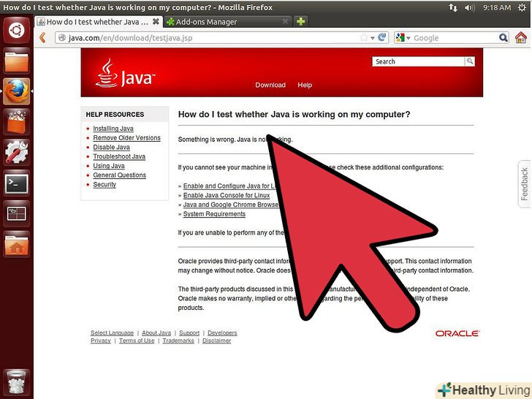The width and height of the screenshot is (532, 399).
Task: Open the sound volume indicator
Action: pos(470,7)
